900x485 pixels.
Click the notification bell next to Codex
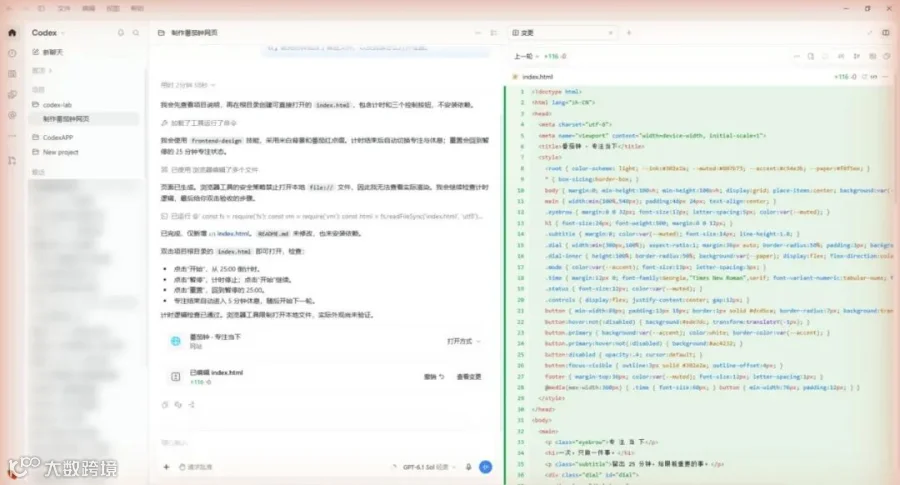pyautogui.click(x=121, y=33)
